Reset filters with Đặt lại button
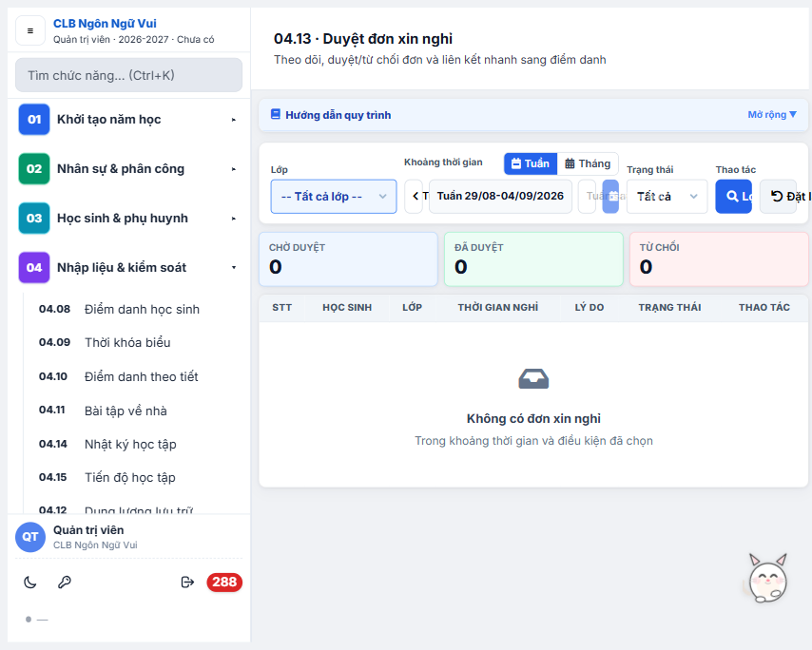Viewport: 812px width, 650px height. (779, 196)
